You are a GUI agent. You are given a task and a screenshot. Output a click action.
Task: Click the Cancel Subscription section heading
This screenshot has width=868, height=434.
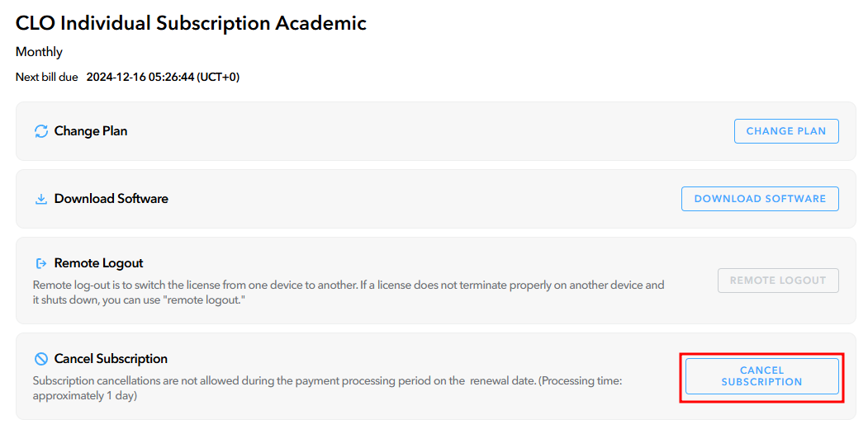(111, 359)
